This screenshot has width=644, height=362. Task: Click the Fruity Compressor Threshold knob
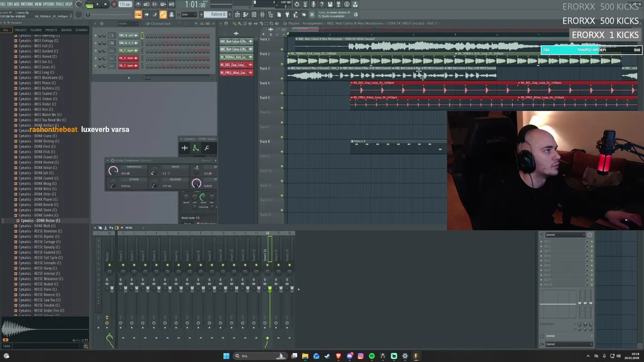click(x=113, y=171)
